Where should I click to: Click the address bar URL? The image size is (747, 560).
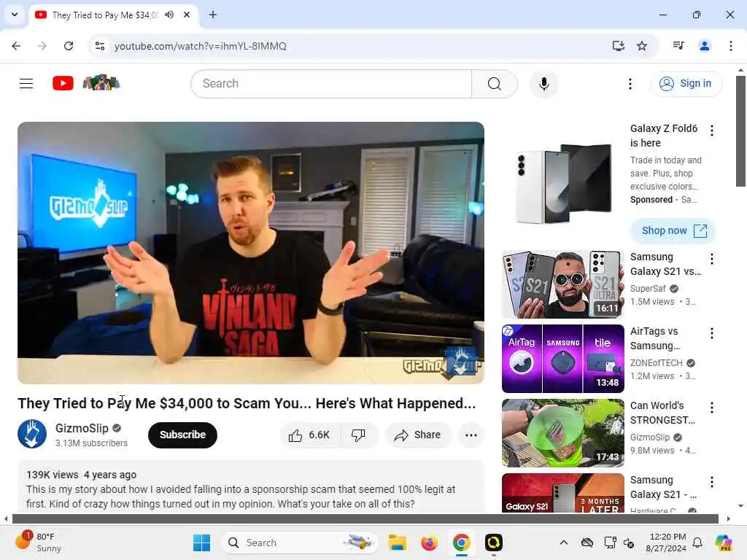coord(200,46)
